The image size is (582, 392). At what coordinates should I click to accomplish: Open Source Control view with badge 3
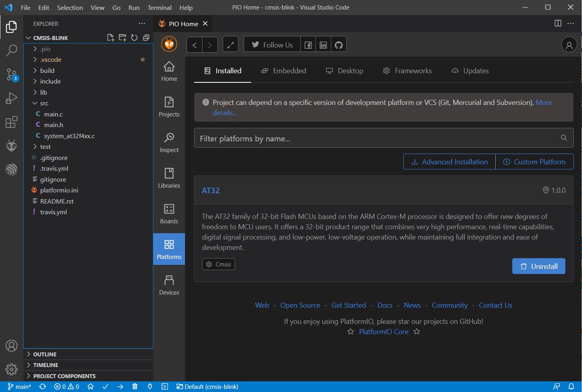point(11,74)
